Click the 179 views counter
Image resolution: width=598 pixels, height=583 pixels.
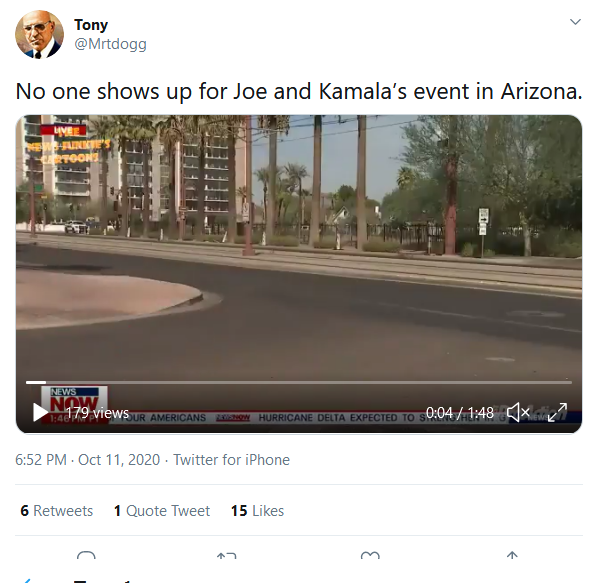[x=97, y=413]
